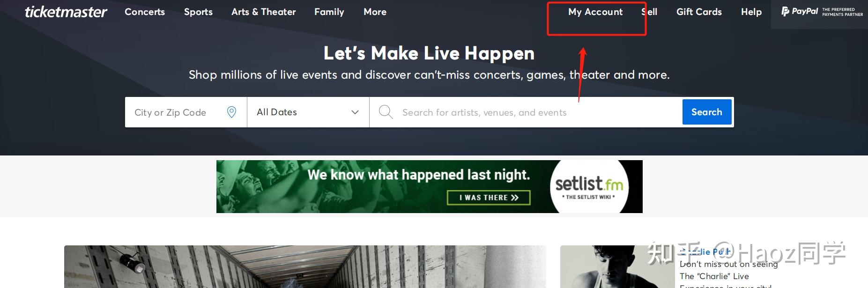Click the PayPal partner logo
868x288 pixels.
click(x=822, y=12)
